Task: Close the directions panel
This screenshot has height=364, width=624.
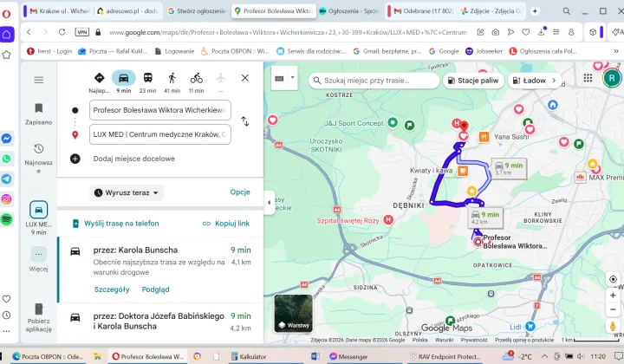Action: 244,78
